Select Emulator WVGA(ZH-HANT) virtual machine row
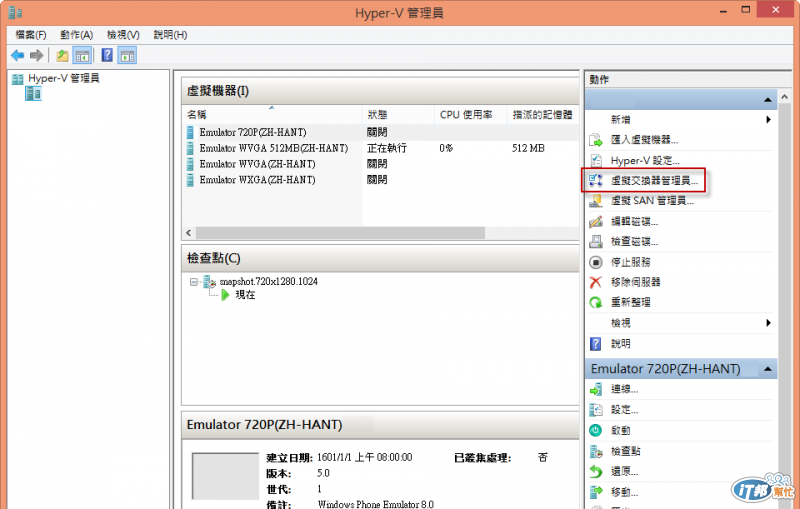800x509 pixels. pyautogui.click(x=381, y=164)
